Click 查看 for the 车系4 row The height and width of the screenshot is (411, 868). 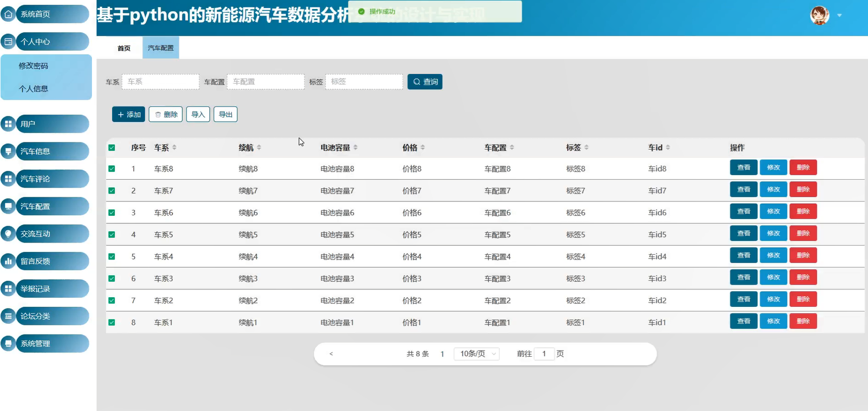pos(744,255)
